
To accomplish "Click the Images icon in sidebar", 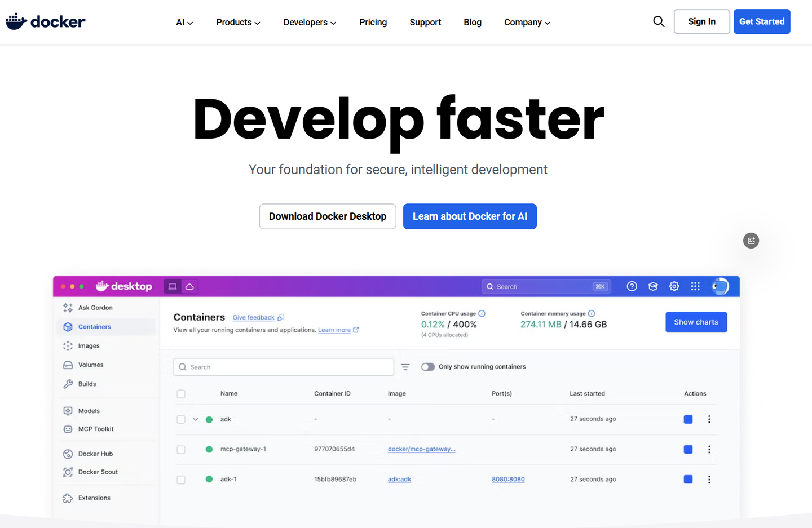I will pyautogui.click(x=68, y=346).
